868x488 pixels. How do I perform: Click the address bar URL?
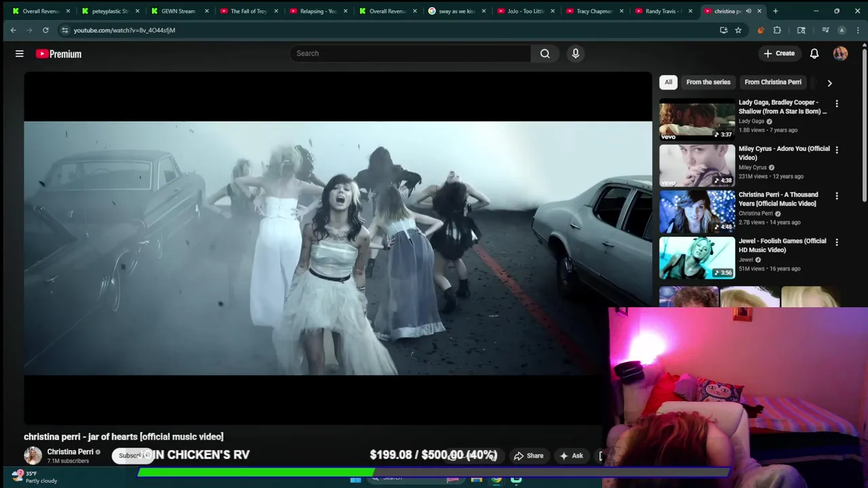[124, 30]
